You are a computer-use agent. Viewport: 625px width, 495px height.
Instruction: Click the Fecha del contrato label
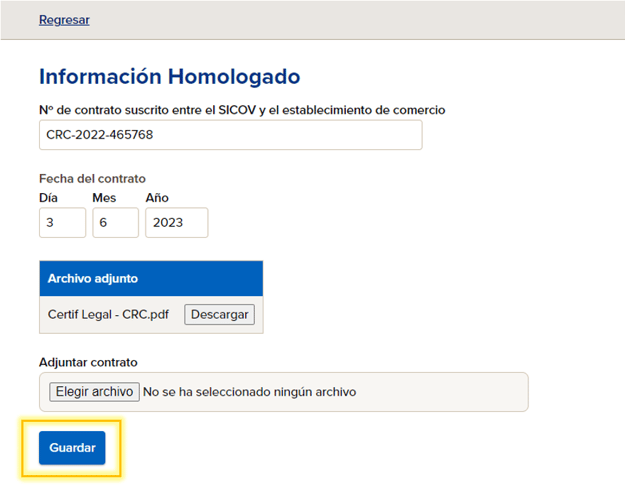92,179
